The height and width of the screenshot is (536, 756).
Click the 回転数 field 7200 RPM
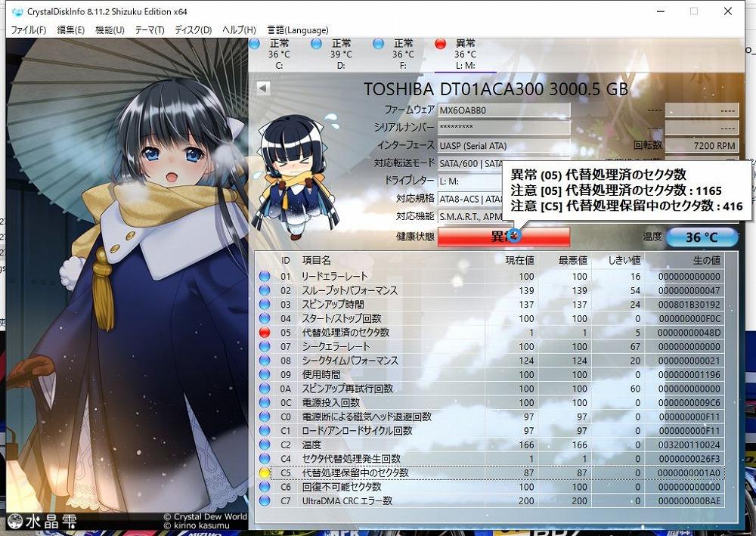pos(702,146)
